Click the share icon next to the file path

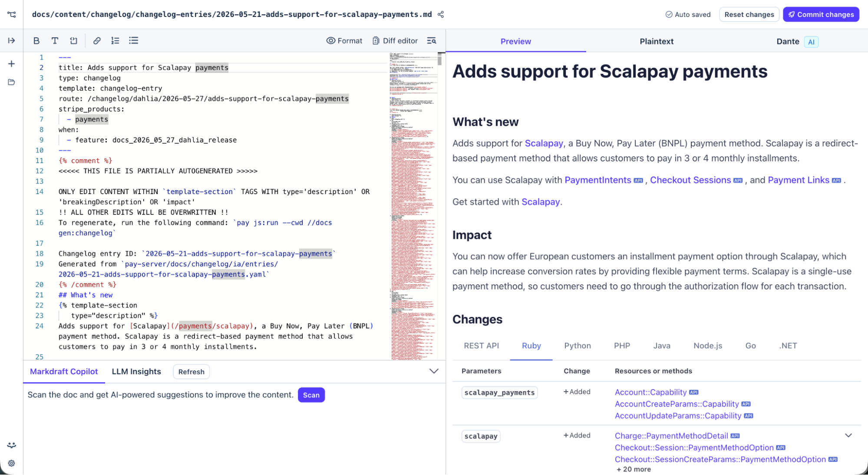tap(441, 14)
